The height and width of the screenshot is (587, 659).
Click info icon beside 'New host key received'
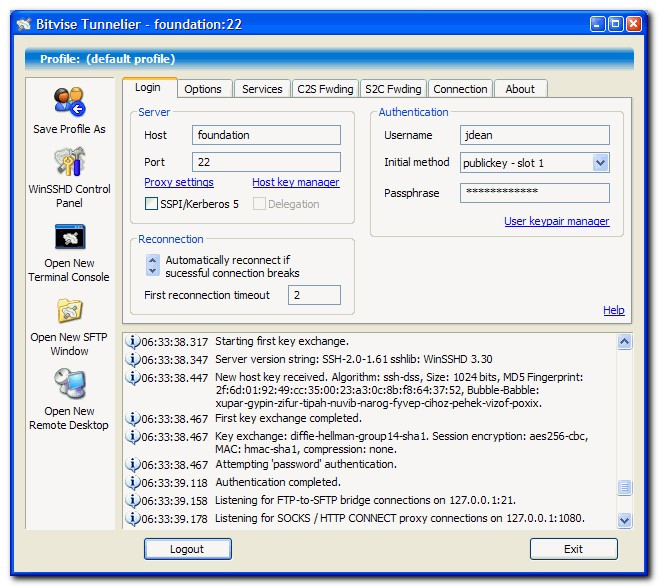coord(133,378)
